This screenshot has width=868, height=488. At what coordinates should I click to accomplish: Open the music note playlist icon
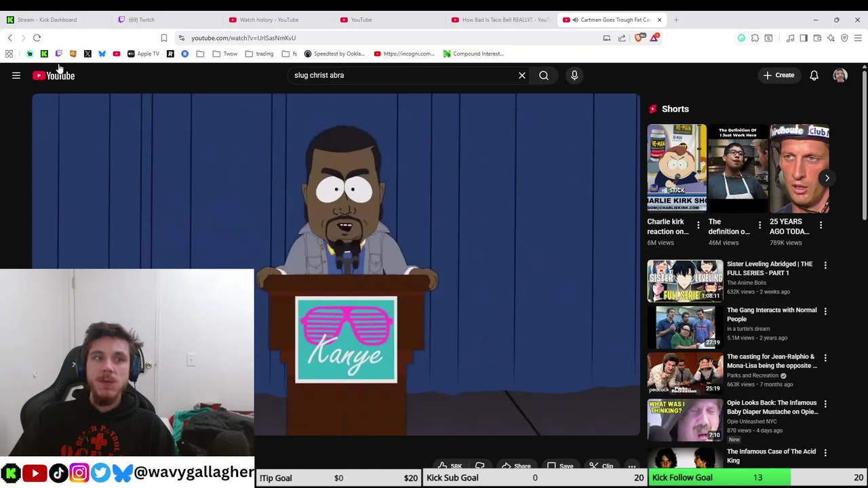click(x=790, y=38)
